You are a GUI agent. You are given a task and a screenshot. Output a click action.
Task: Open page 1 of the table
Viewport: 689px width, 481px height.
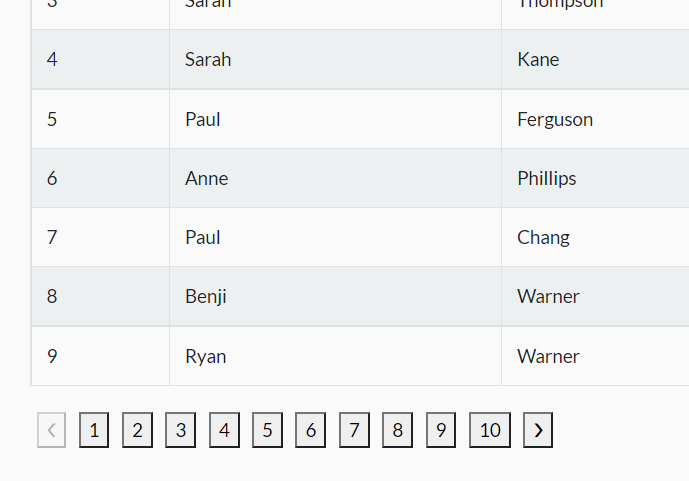point(94,430)
